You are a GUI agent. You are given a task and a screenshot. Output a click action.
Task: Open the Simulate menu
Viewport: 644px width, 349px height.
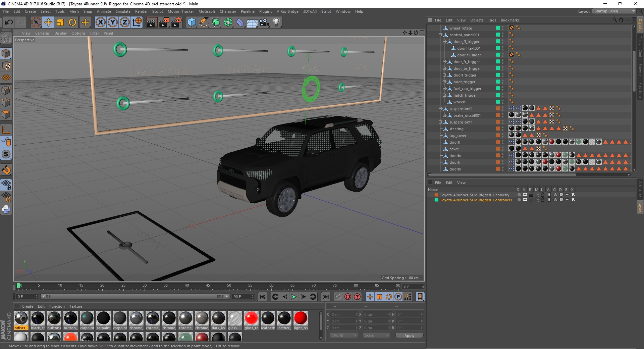123,11
